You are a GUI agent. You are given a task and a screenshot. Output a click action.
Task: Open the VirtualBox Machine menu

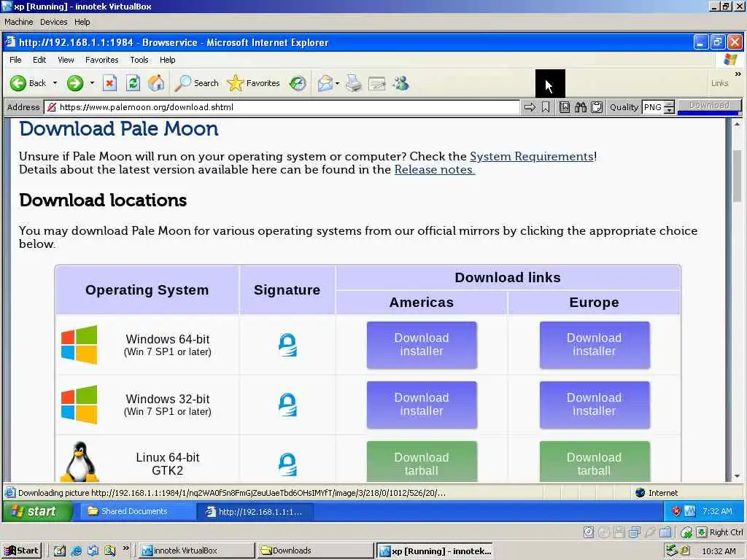tap(18, 22)
